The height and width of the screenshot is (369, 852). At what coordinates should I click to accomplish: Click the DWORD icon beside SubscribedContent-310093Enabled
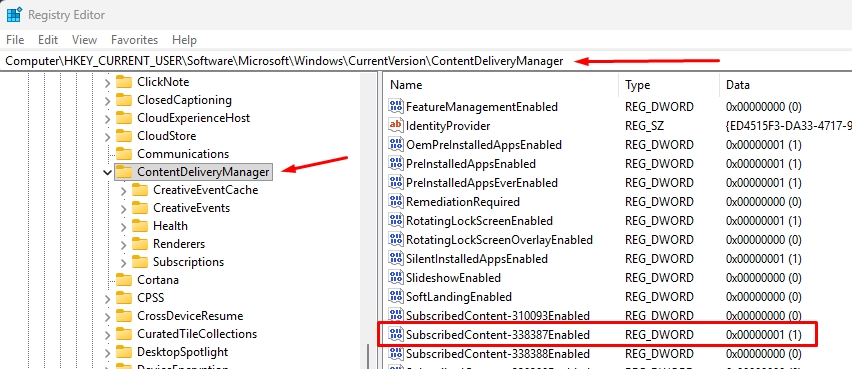click(x=396, y=315)
